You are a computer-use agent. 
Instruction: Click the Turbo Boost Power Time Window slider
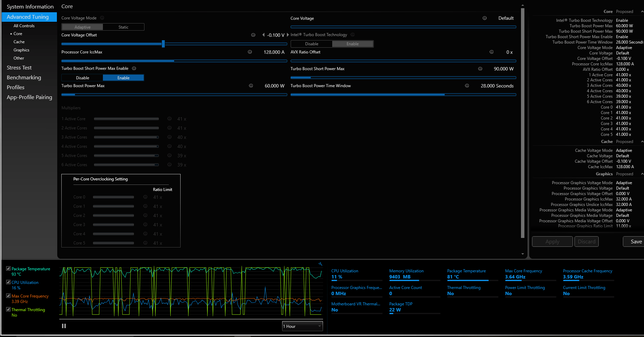403,95
